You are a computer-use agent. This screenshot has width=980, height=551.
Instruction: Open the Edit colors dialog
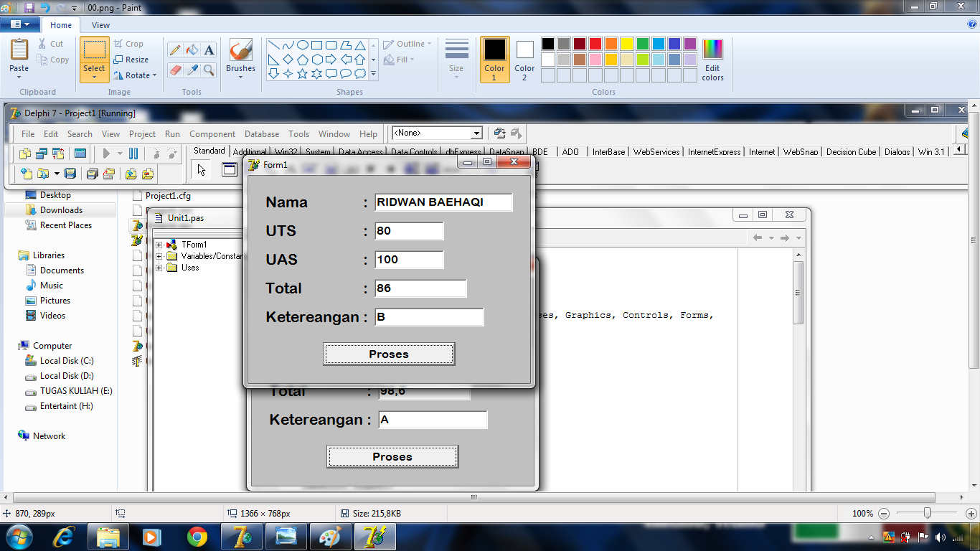[712, 60]
